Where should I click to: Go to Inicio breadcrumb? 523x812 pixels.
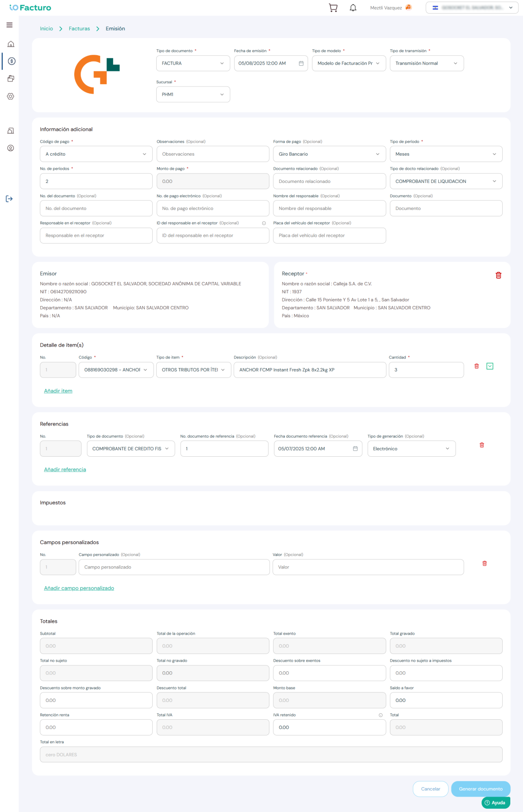click(46, 29)
